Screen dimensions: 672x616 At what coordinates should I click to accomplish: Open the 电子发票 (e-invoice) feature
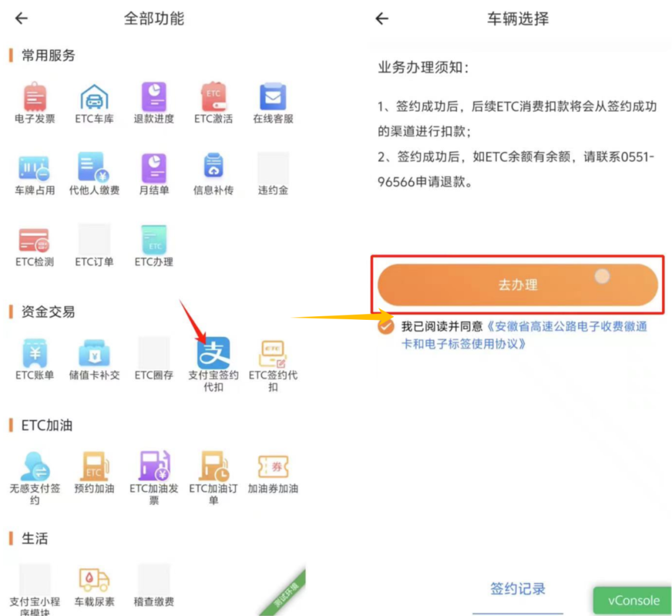[x=34, y=98]
